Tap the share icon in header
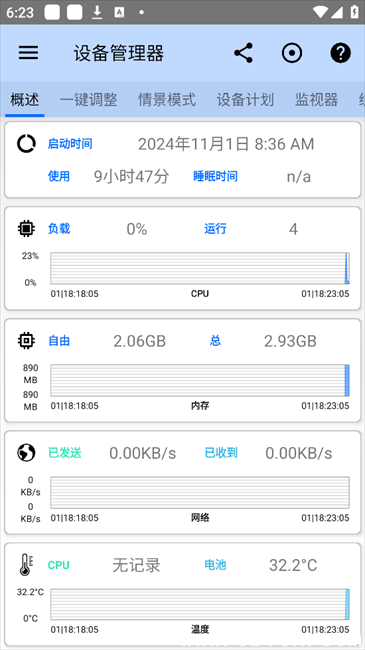This screenshot has height=650, width=365. [x=243, y=53]
